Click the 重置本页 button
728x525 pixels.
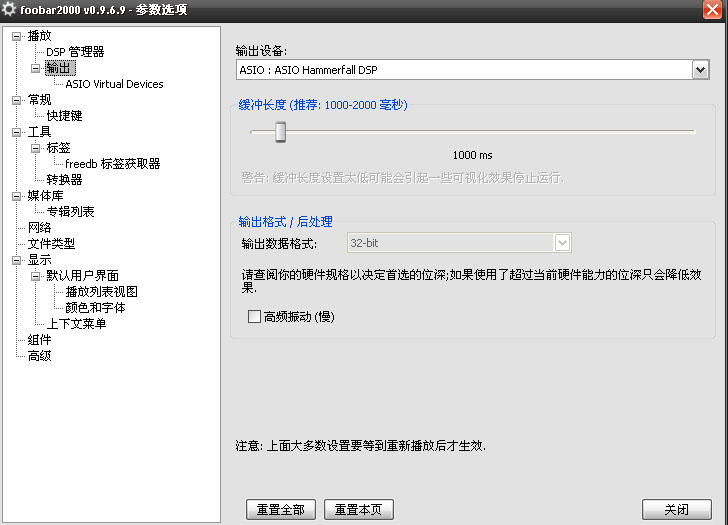click(359, 510)
